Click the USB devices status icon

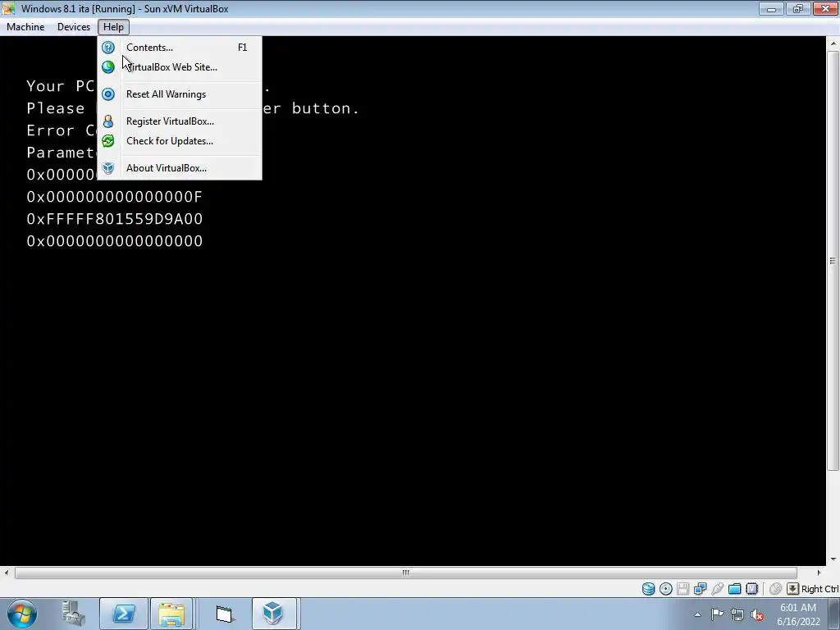(717, 589)
